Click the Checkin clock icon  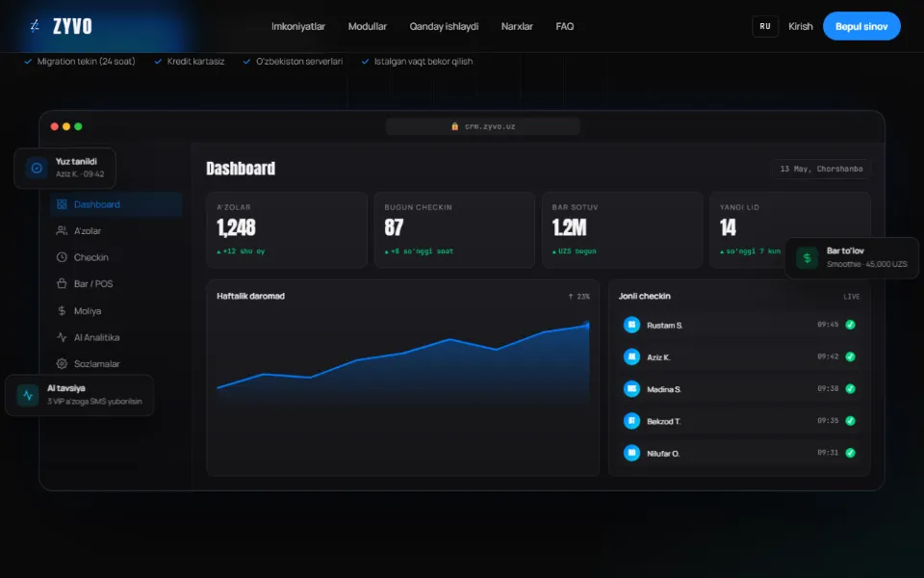(x=62, y=257)
